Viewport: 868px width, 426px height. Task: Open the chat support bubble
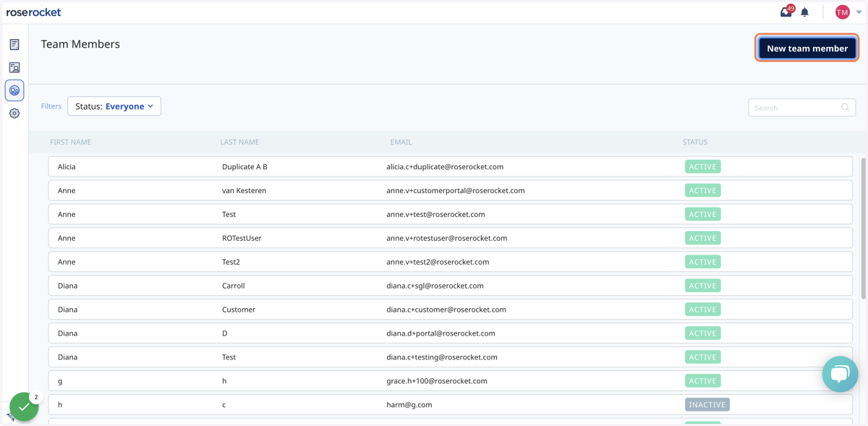(x=840, y=374)
